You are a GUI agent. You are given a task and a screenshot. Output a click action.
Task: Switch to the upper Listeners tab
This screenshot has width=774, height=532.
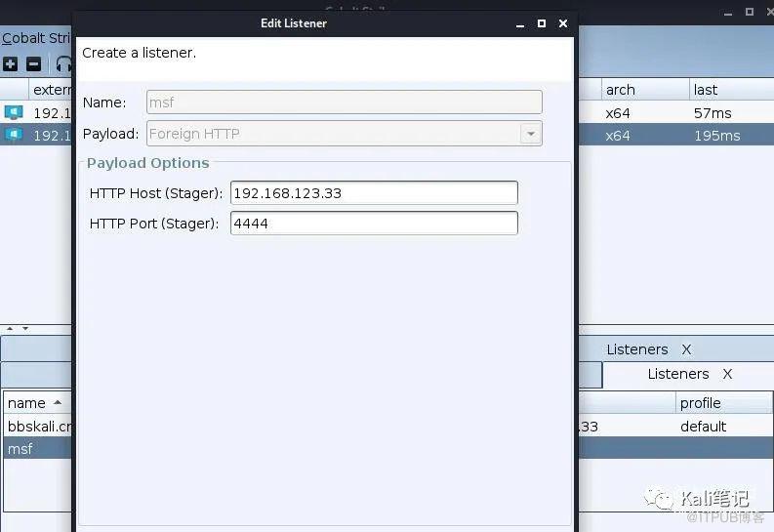636,349
